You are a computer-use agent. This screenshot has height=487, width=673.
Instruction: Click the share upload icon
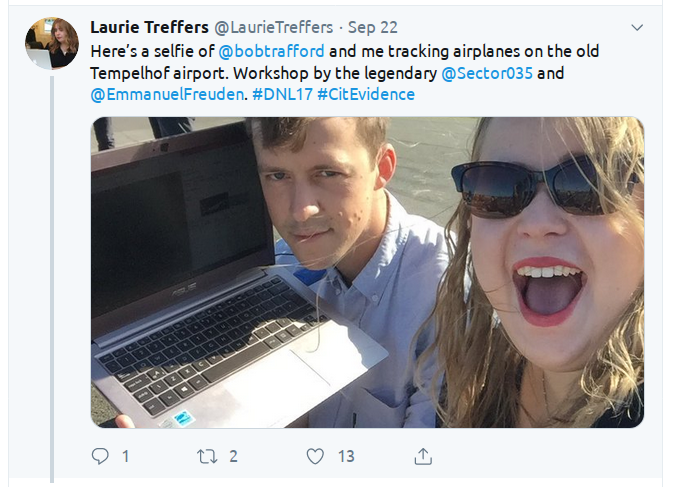423,457
